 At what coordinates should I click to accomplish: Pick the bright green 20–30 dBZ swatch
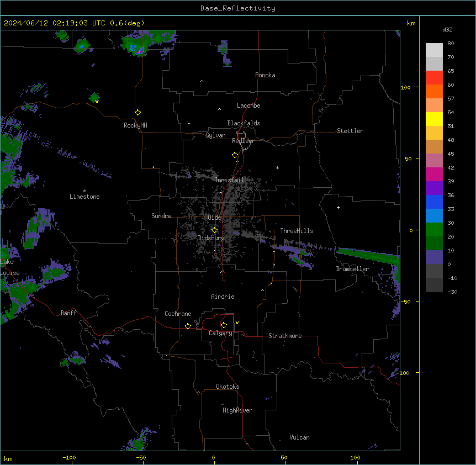[x=434, y=230]
